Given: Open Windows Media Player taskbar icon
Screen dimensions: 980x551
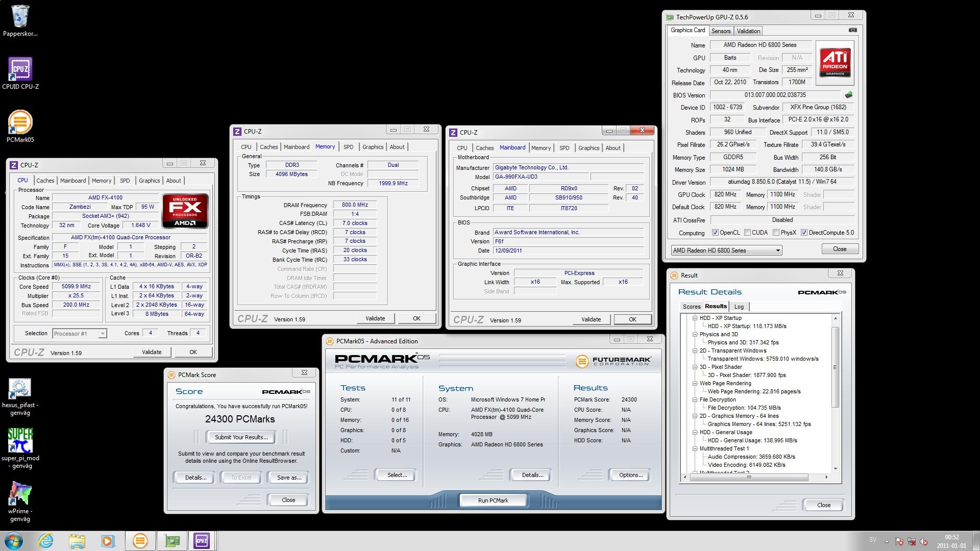Looking at the screenshot, I should tap(108, 541).
